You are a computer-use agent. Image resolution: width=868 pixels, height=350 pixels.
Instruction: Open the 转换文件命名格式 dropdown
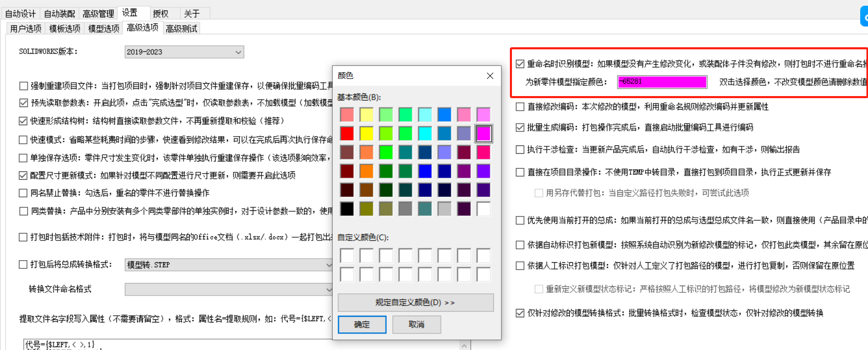[328, 289]
